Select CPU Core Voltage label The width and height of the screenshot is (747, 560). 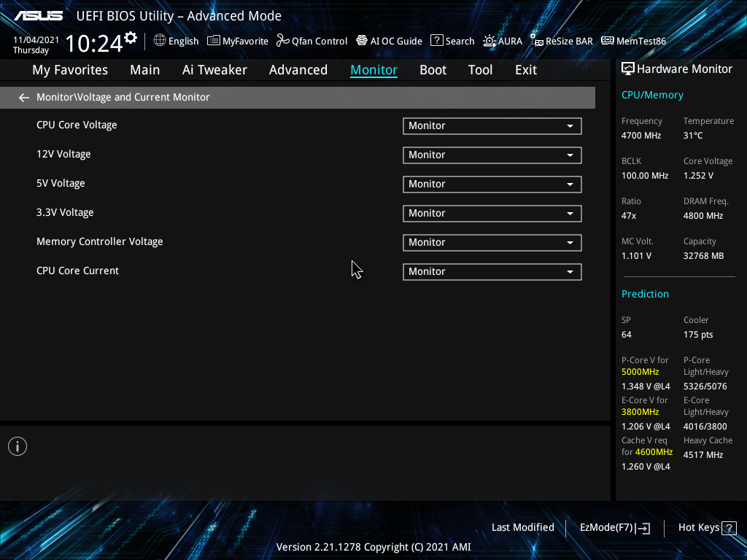tap(77, 125)
